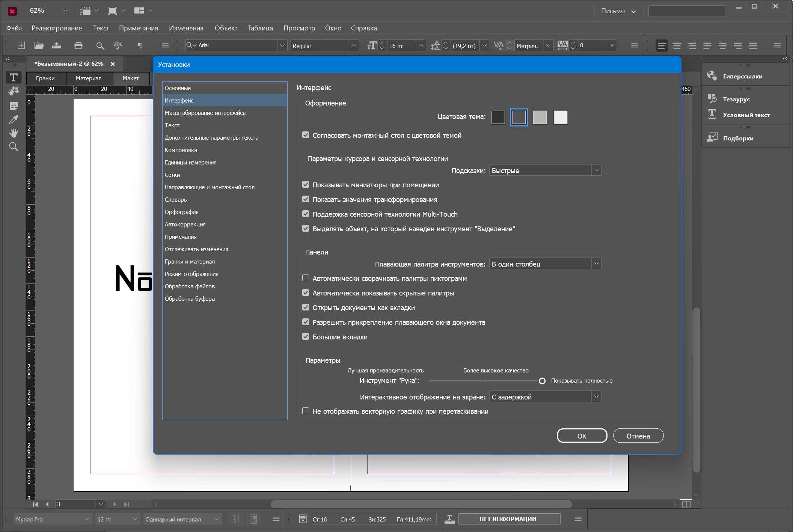The width and height of the screenshot is (793, 532).
Task: Enable Автоматически сворачивать палитры пиктограмм
Action: click(x=306, y=278)
